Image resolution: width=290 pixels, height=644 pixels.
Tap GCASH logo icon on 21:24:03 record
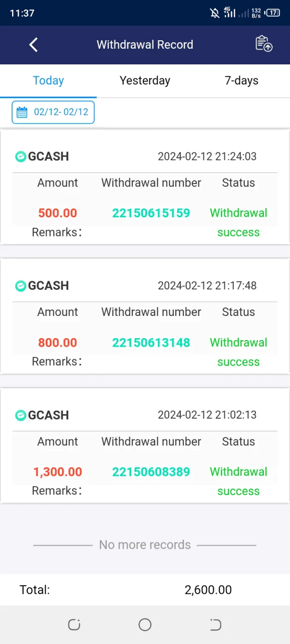tap(20, 156)
